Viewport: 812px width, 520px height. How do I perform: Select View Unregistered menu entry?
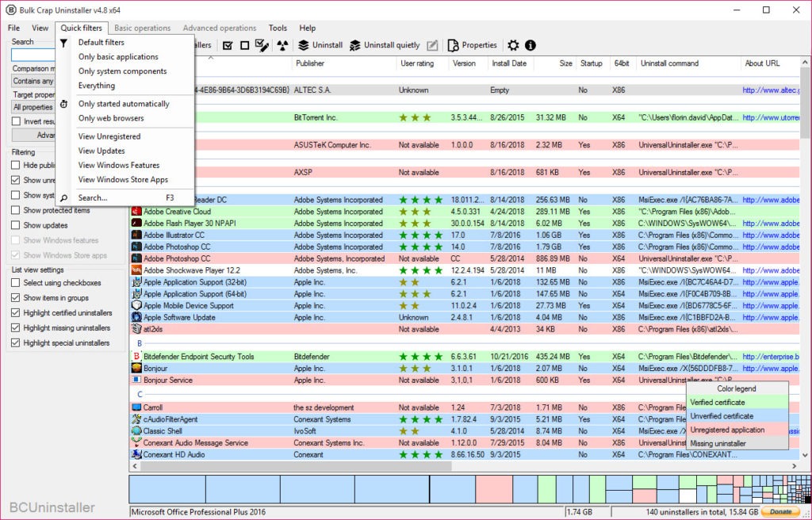coord(124,136)
